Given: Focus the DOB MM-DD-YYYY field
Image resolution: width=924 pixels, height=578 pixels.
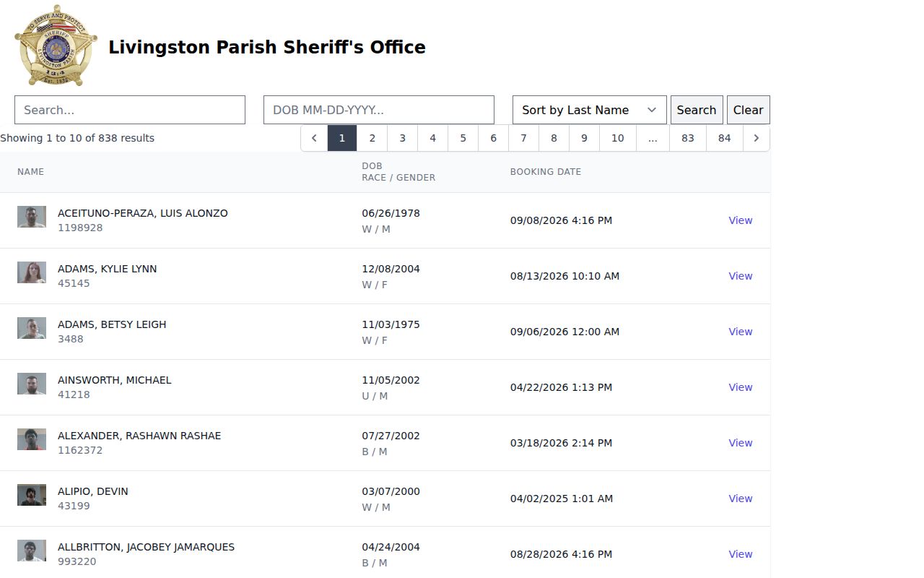Looking at the screenshot, I should click(379, 110).
